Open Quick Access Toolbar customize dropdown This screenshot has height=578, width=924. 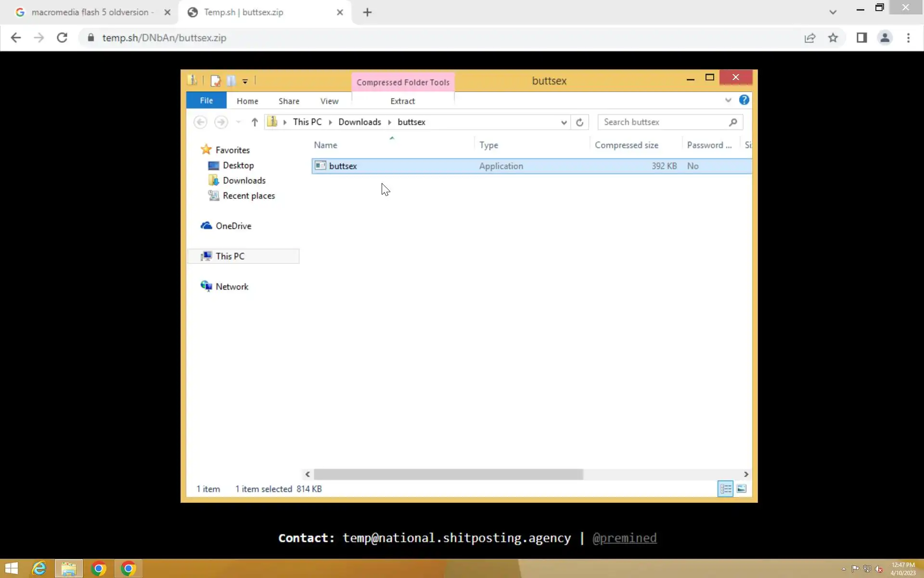click(245, 81)
